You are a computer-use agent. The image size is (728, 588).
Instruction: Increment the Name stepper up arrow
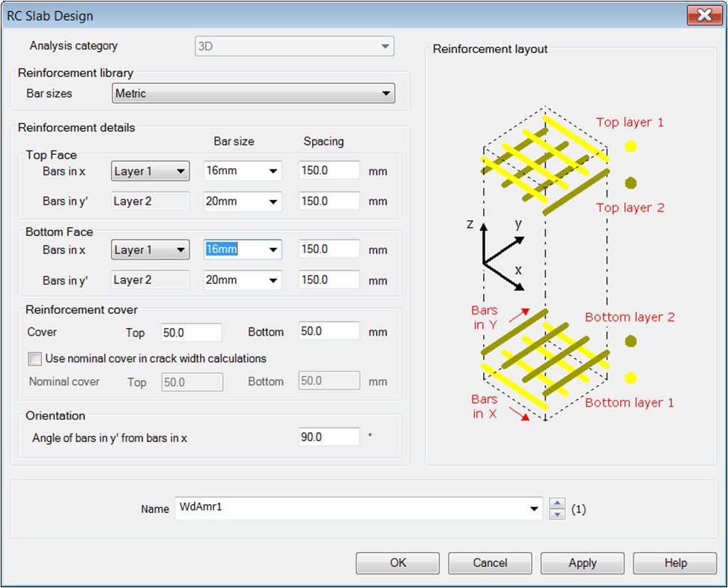557,503
